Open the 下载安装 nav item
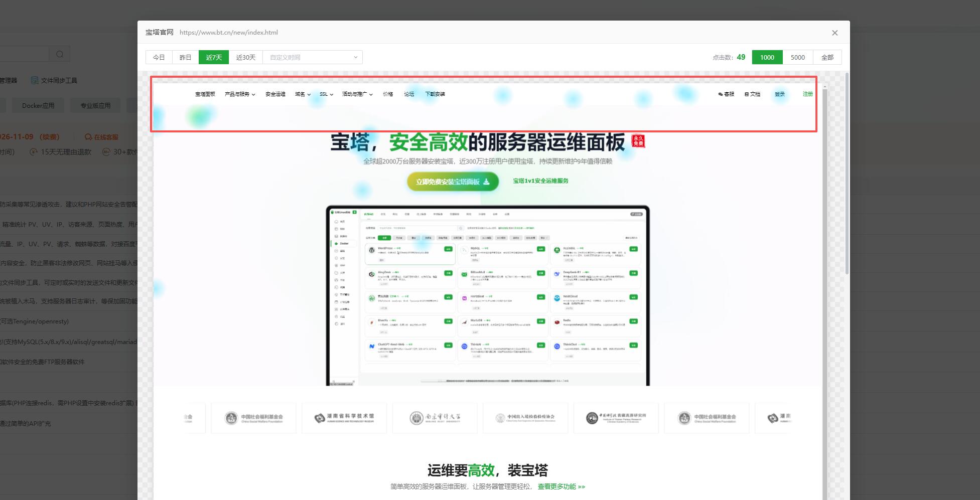 click(x=435, y=94)
